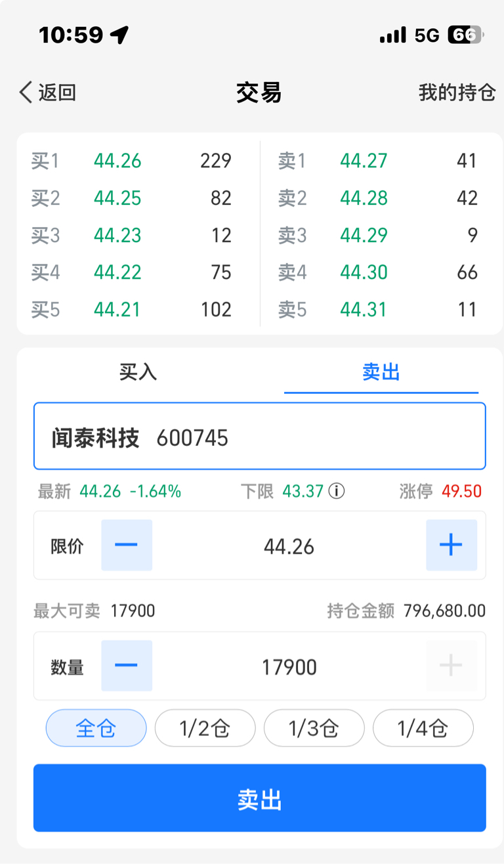
Task: Select the 1/3仓 position option
Action: (314, 728)
